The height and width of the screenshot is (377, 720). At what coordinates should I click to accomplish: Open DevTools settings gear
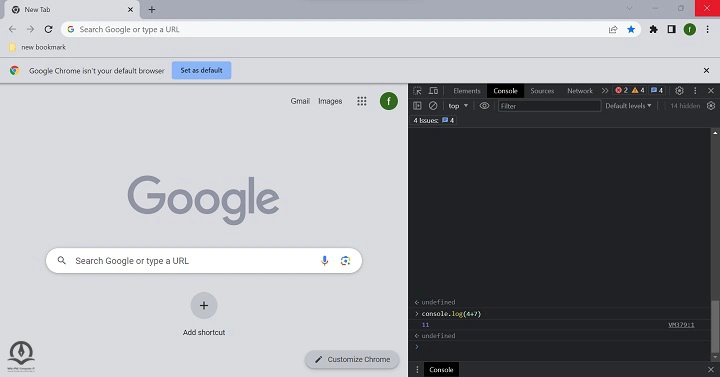[x=680, y=90]
